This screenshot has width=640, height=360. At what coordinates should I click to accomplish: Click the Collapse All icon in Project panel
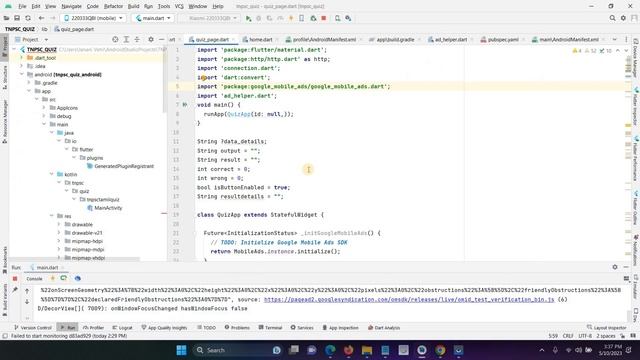pyautogui.click(x=137, y=40)
